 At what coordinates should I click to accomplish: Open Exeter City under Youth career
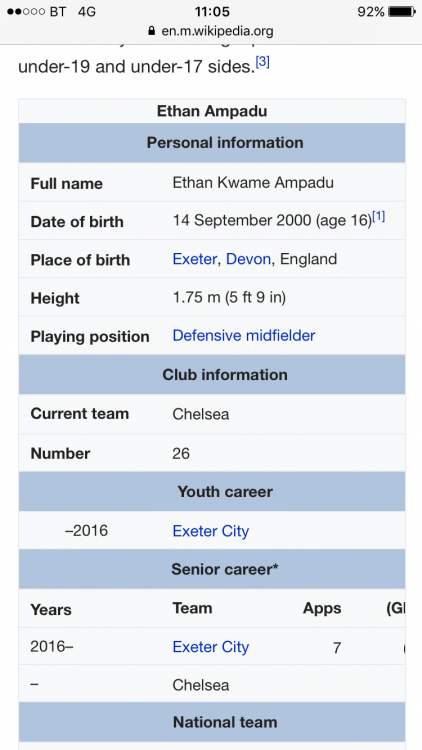[211, 531]
